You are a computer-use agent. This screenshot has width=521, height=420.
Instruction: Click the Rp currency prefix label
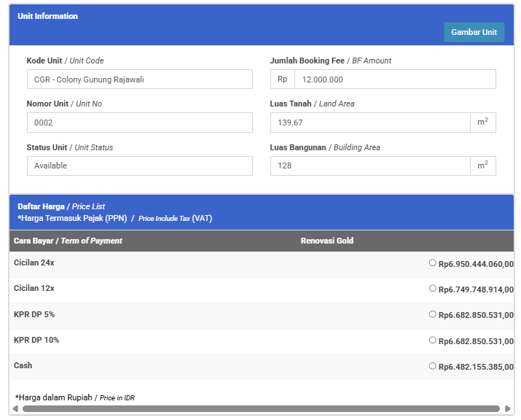282,79
